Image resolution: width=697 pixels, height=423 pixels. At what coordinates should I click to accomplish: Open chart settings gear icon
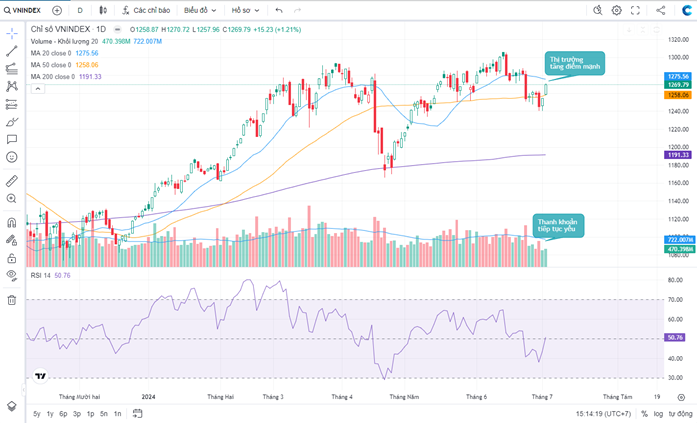coord(617,10)
